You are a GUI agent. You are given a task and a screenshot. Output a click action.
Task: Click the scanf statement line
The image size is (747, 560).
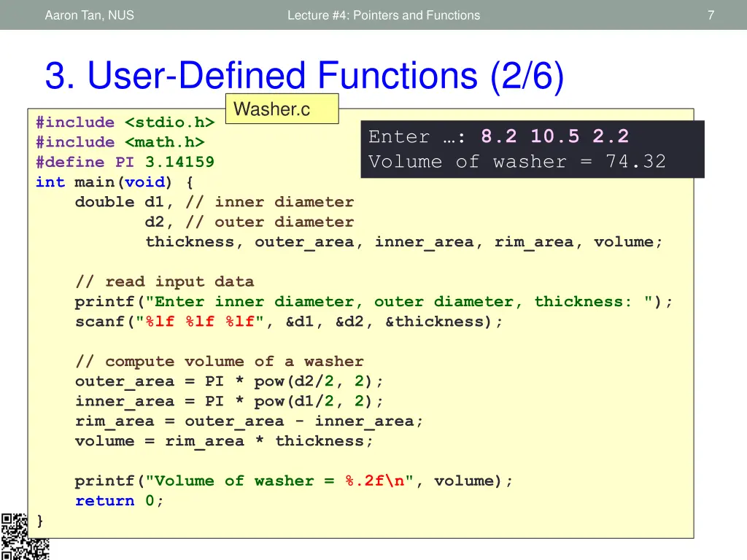coord(289,322)
